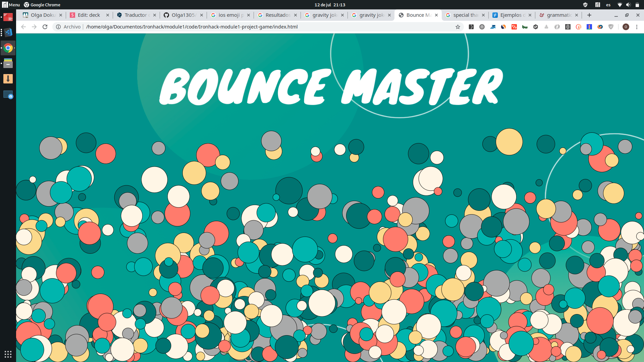Reload the Bounce Master page
This screenshot has height=362, width=644.
[x=45, y=27]
